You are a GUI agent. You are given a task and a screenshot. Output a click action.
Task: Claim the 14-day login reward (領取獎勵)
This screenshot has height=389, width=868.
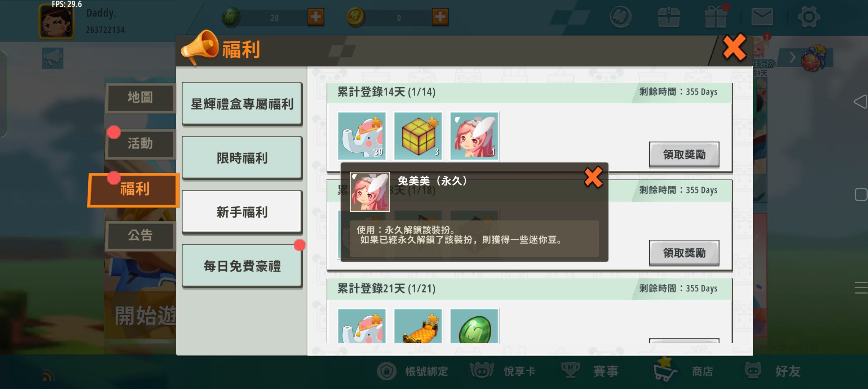coord(684,155)
